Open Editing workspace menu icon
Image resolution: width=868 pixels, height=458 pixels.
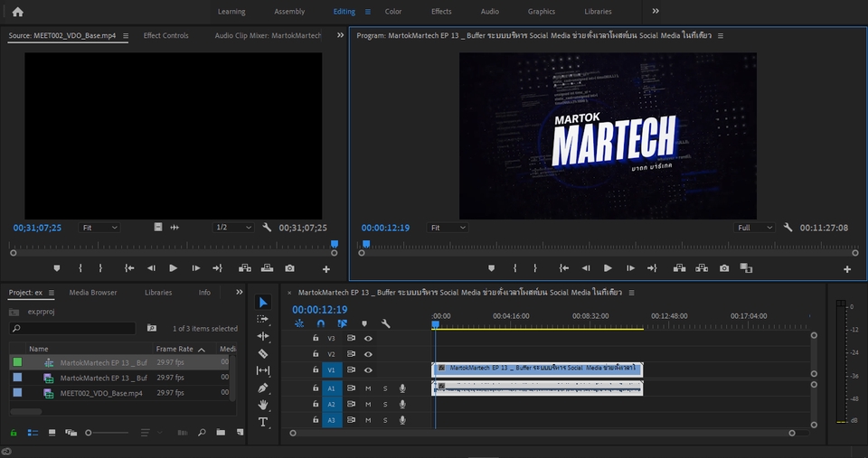(x=368, y=12)
